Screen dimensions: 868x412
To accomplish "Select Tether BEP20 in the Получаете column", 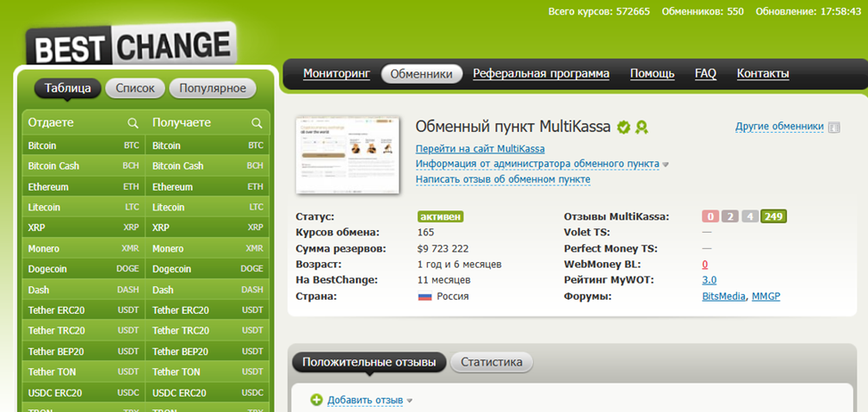I will (208, 351).
